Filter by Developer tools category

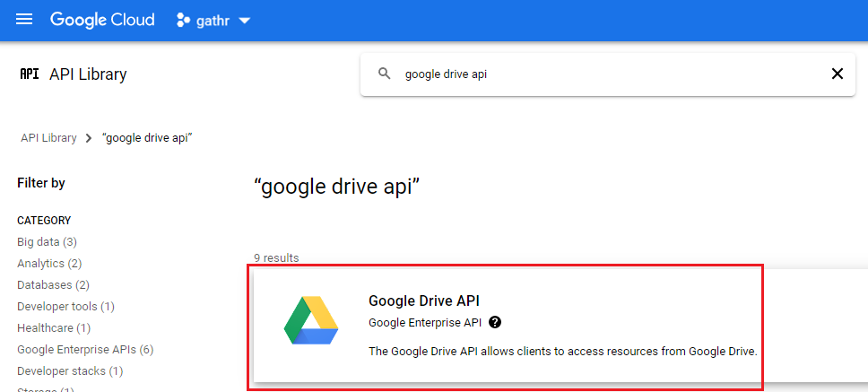(65, 307)
